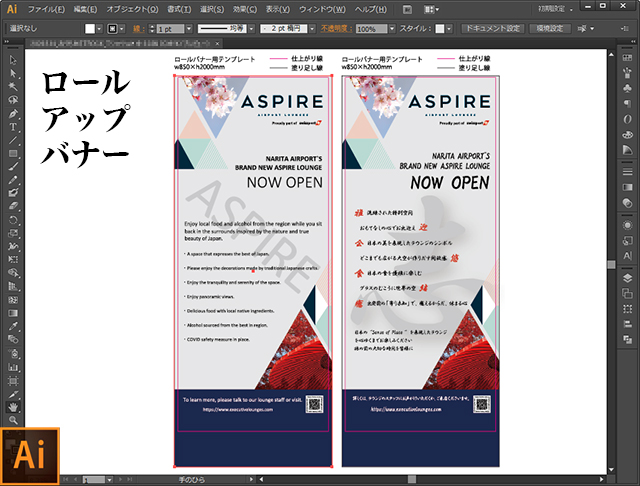Select the Lasso tool
This screenshot has height=486, width=640.
[13, 100]
